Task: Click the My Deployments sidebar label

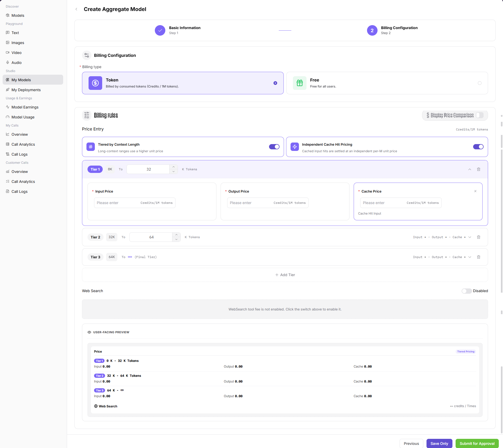Action: pyautogui.click(x=26, y=90)
